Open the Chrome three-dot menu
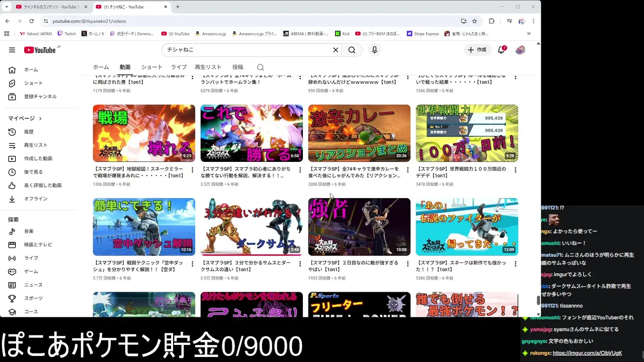 [x=533, y=21]
